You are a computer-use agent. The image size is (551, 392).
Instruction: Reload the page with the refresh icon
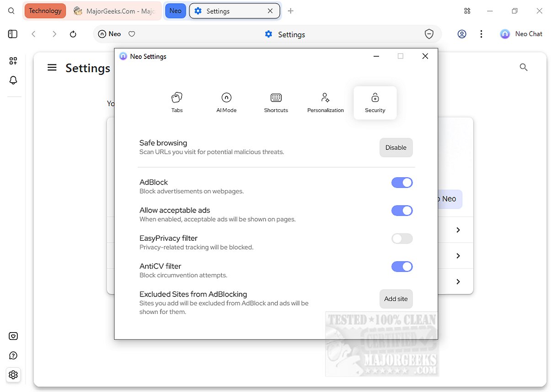pyautogui.click(x=73, y=34)
